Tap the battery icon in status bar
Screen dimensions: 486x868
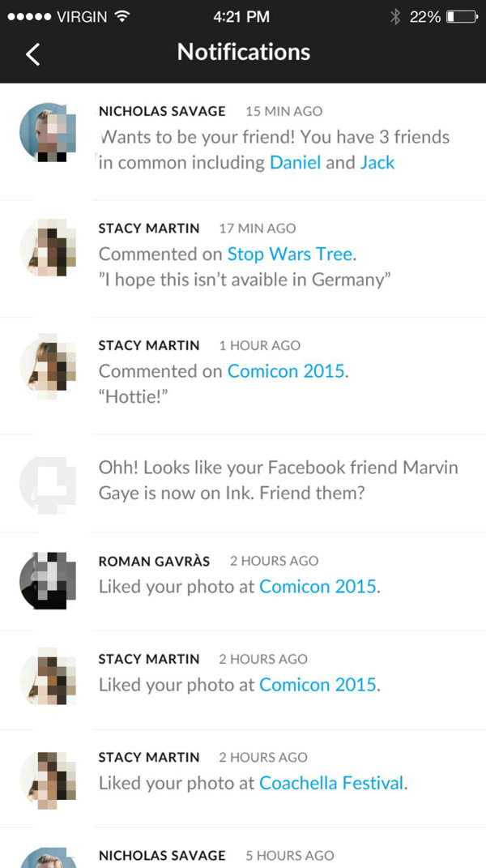tap(463, 16)
